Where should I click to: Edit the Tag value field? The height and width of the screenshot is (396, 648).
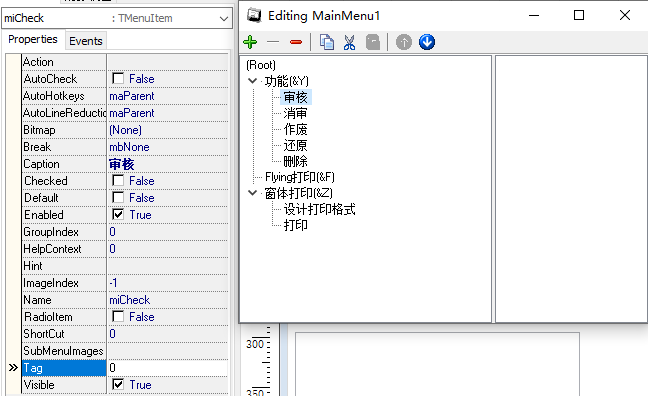coord(167,367)
